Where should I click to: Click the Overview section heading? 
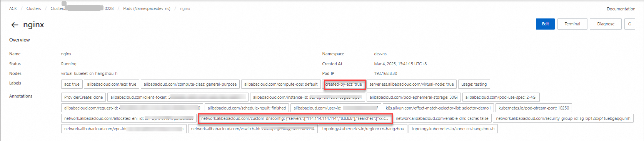point(20,40)
